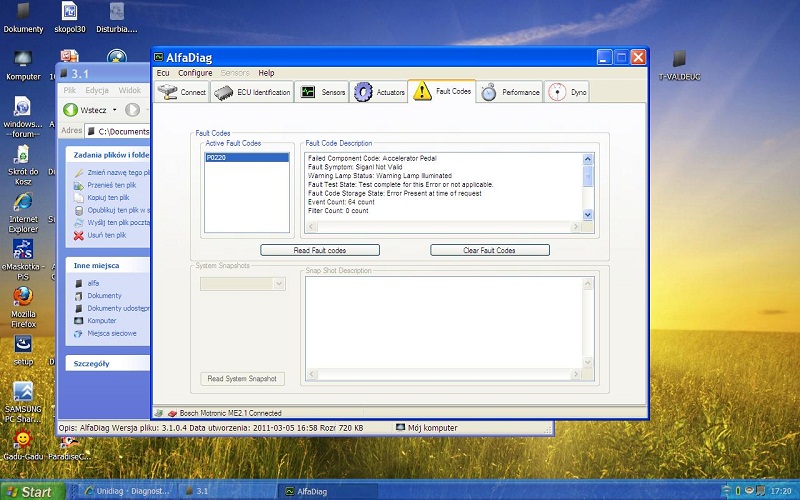This screenshot has width=800, height=500.
Task: Select fault code P0220 in list
Action: point(247,158)
